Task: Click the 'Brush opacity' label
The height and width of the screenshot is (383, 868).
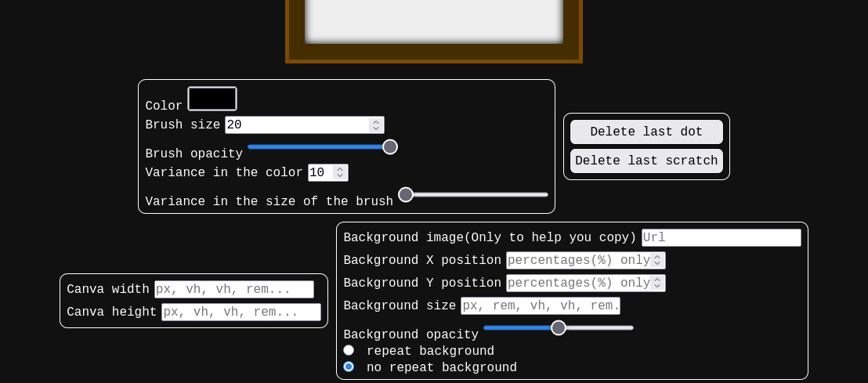Action: pyautogui.click(x=193, y=154)
